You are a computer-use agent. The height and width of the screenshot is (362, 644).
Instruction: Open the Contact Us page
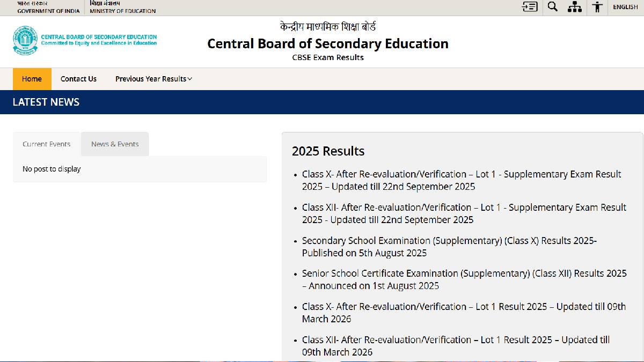click(x=78, y=79)
